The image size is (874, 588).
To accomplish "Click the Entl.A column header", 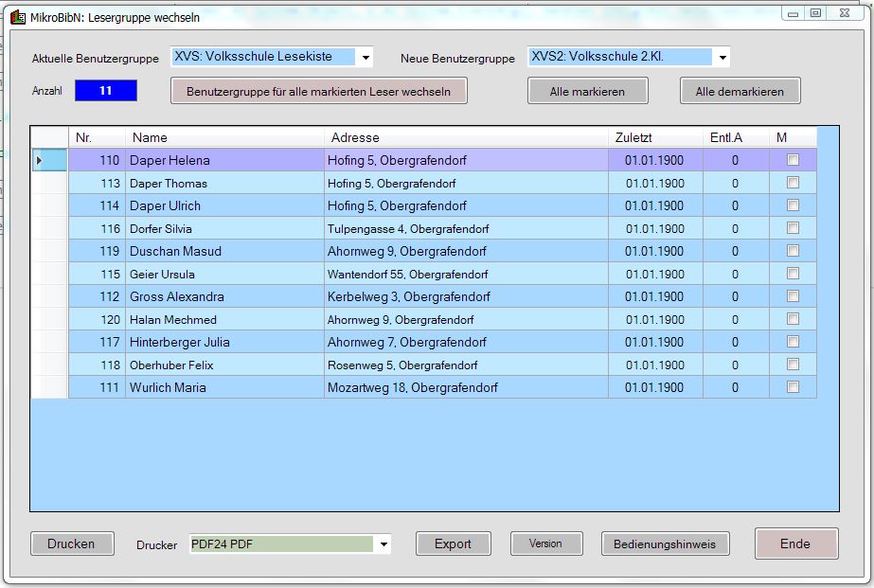I will pos(736,137).
